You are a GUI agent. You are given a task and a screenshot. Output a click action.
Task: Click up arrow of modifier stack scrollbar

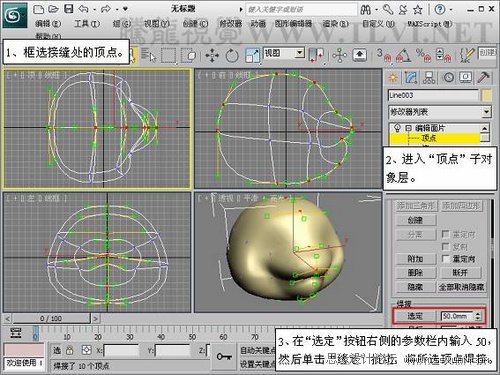tap(485, 128)
